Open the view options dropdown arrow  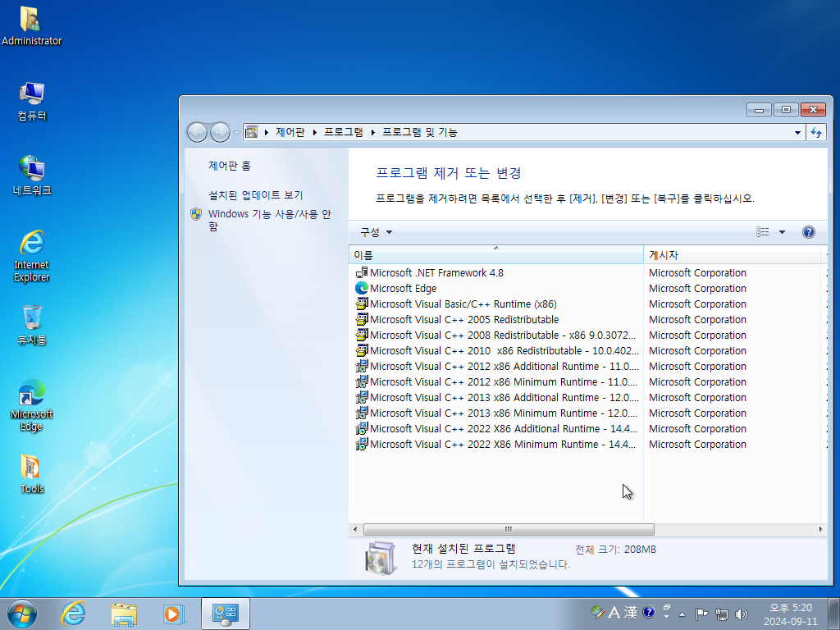click(x=782, y=232)
